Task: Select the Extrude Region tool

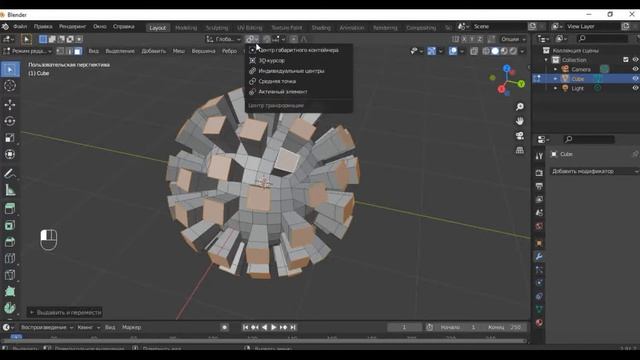Action: pyautogui.click(x=10, y=209)
